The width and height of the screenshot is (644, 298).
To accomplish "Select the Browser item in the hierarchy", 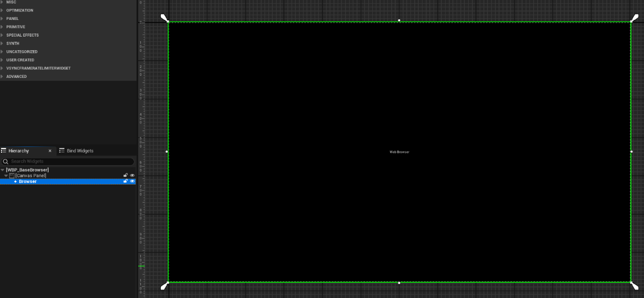I will (28, 181).
